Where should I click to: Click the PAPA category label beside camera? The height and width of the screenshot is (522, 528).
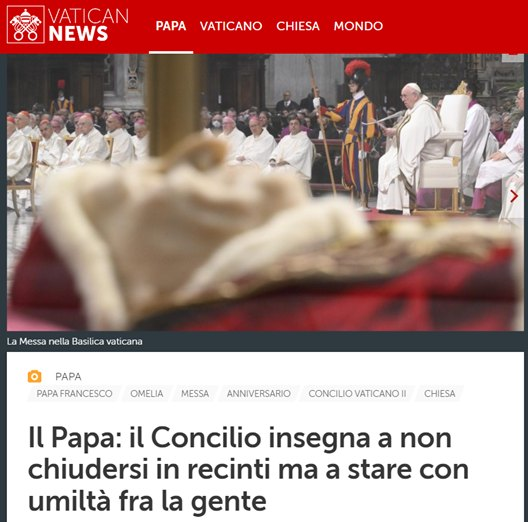point(68,377)
